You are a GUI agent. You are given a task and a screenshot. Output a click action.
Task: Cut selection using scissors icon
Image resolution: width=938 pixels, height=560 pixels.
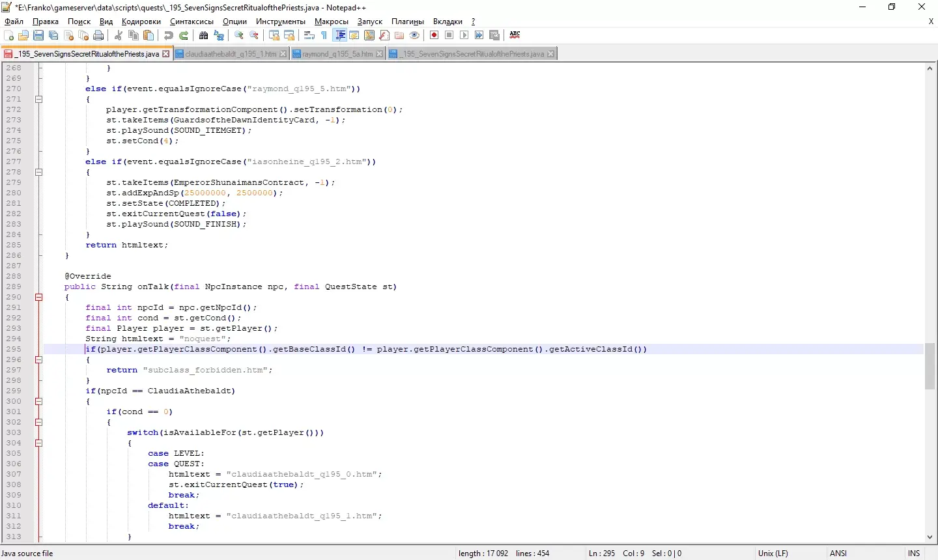(x=119, y=35)
